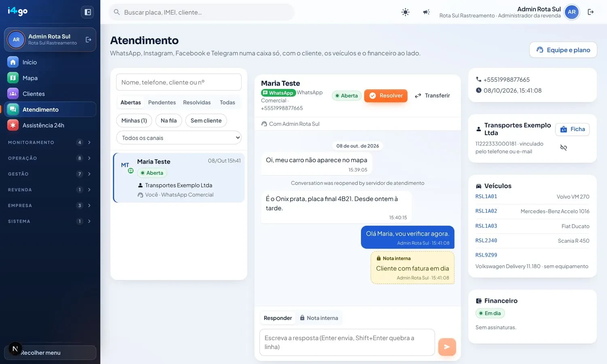Screen dimensions: 607x364
Task: Switch to the Nota interna tab
Action: 319,318
